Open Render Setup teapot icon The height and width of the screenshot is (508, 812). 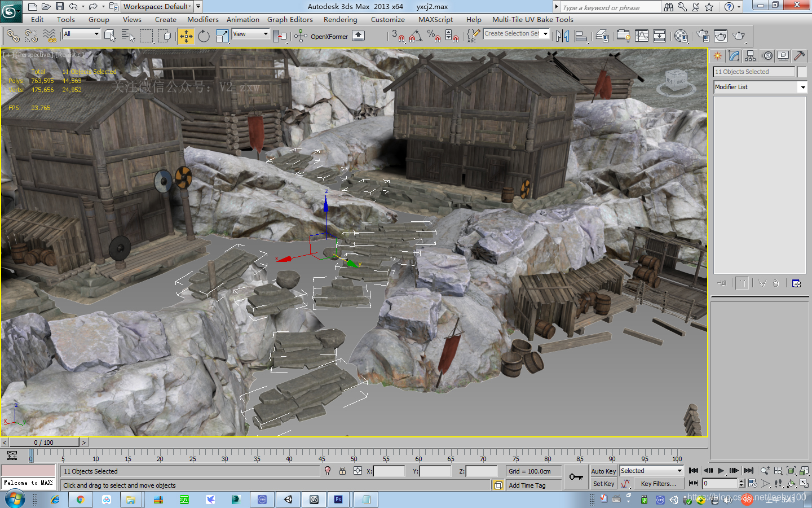(703, 36)
